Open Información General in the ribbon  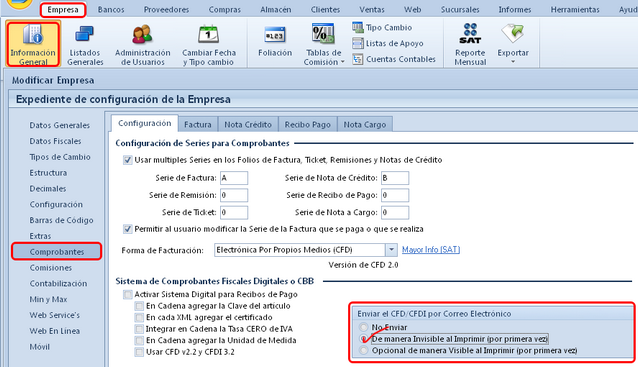[x=33, y=44]
